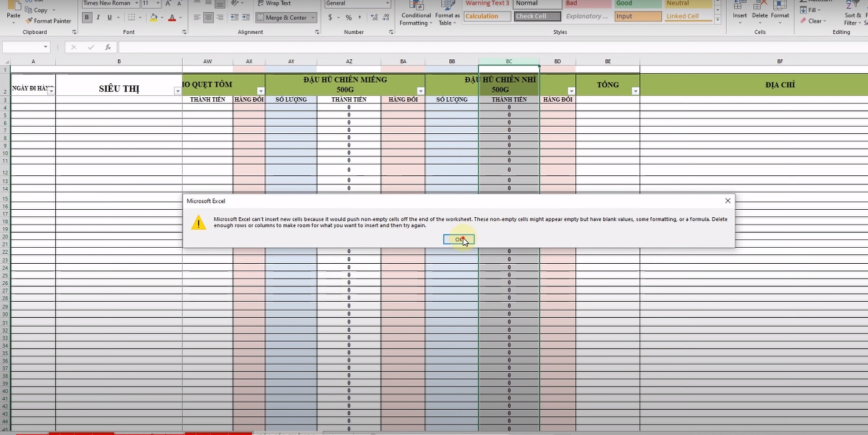The height and width of the screenshot is (435, 868).
Task: Open the Clear eraser menu
Action: point(813,21)
